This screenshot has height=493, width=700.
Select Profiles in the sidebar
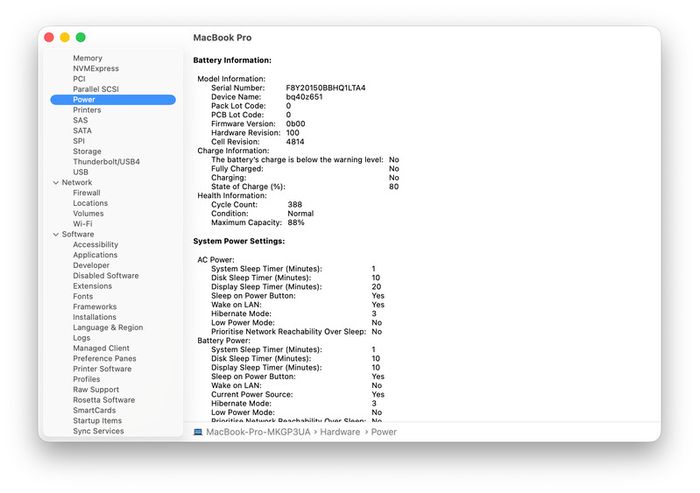point(87,379)
